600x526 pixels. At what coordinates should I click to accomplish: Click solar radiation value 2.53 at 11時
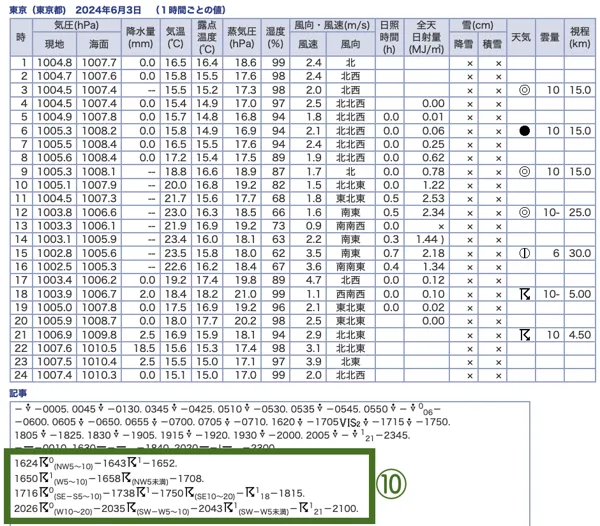tap(433, 199)
